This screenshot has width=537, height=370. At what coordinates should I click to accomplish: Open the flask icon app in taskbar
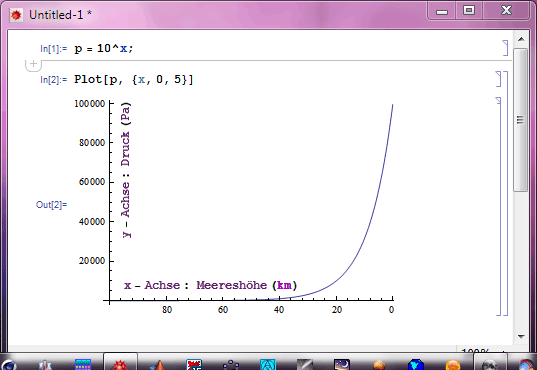pos(46,365)
